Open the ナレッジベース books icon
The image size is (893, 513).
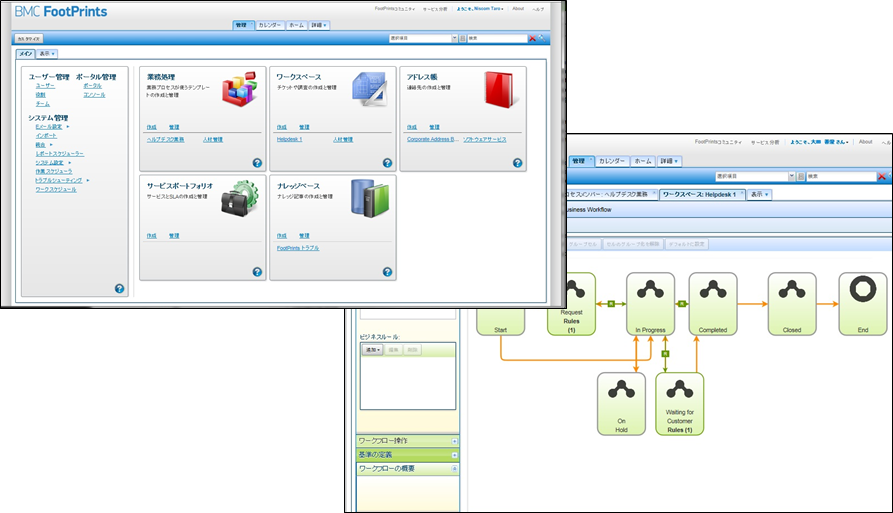pyautogui.click(x=370, y=198)
